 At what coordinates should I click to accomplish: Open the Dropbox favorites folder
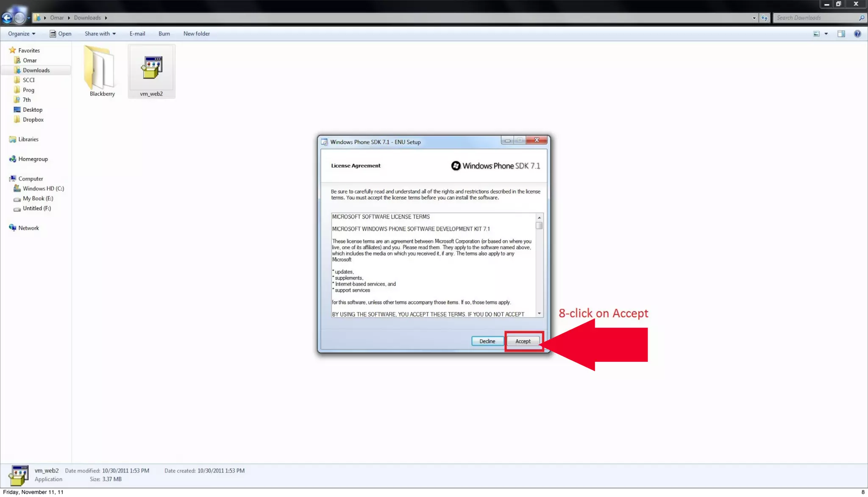point(33,119)
